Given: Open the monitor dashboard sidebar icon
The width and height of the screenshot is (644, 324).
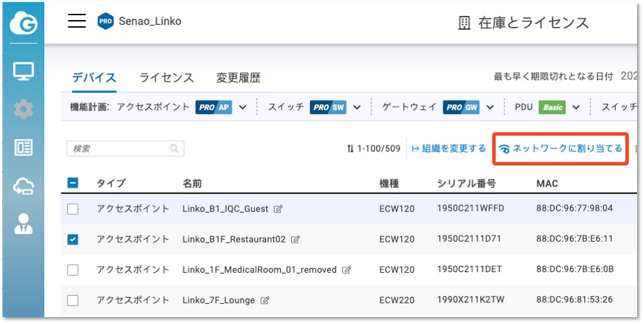Looking at the screenshot, I should tap(24, 71).
